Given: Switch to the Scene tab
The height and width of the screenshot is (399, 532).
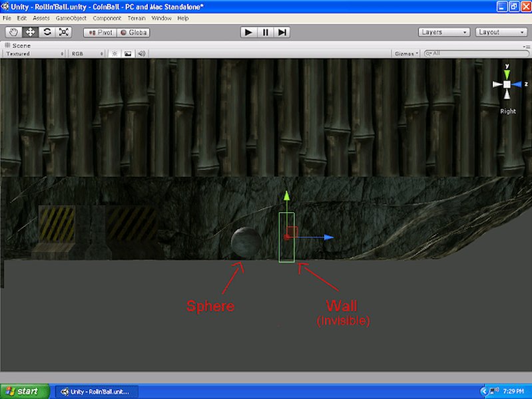Looking at the screenshot, I should [x=17, y=45].
